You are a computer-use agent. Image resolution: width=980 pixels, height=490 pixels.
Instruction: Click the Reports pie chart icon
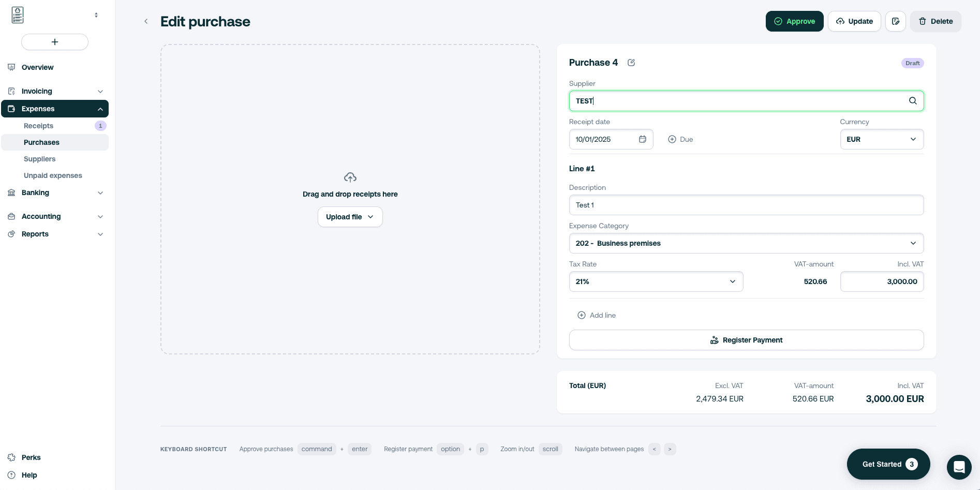click(x=11, y=234)
